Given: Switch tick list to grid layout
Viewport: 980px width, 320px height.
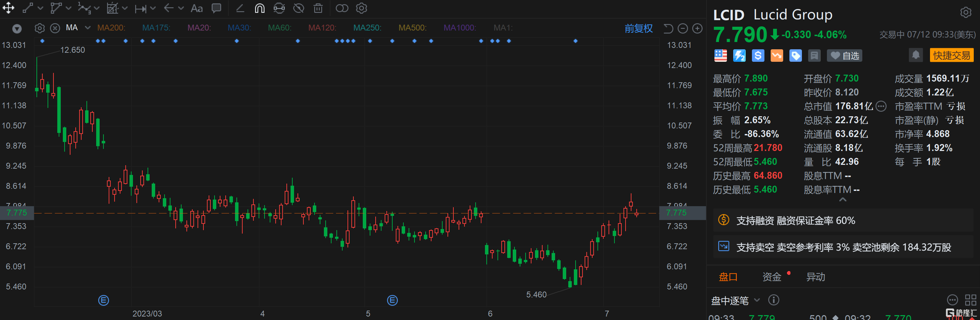Looking at the screenshot, I should click(971, 300).
